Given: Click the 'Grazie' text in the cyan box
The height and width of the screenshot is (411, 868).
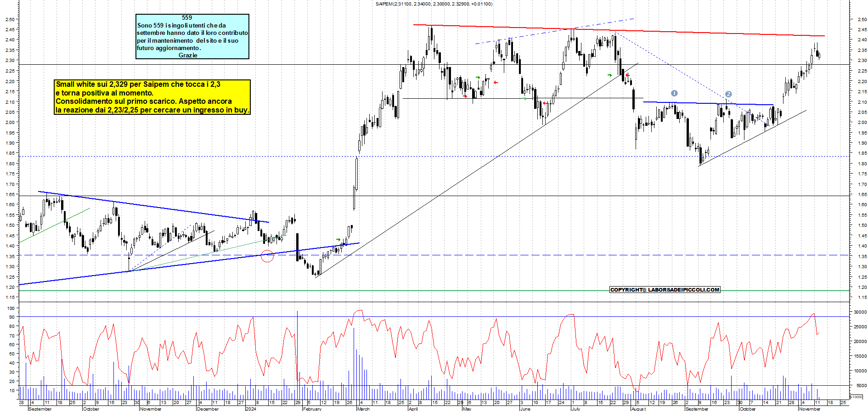Looking at the screenshot, I should point(188,55).
